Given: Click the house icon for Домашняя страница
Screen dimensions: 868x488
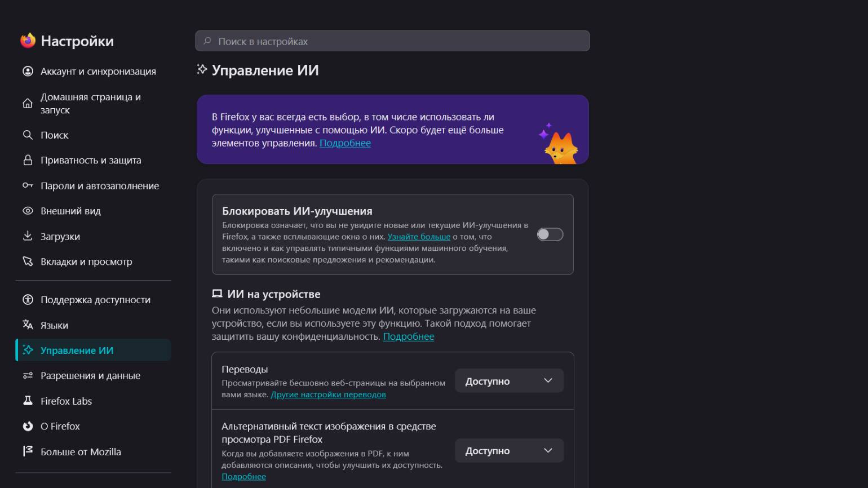Looking at the screenshot, I should pyautogui.click(x=28, y=103).
